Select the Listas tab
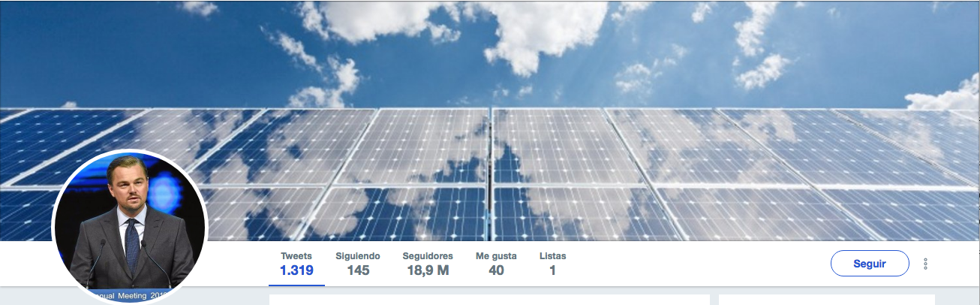 point(553,264)
